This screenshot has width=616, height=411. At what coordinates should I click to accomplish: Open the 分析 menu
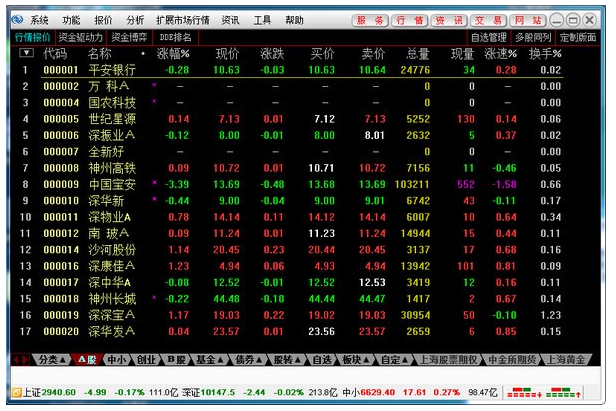coord(135,20)
